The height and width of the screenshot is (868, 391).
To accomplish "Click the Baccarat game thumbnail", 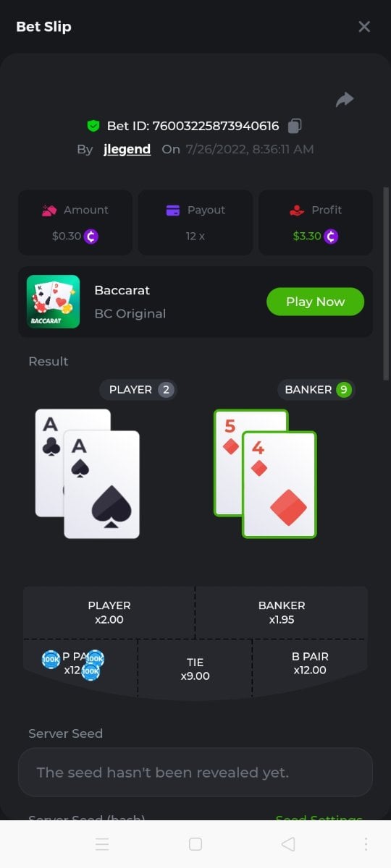I will click(54, 302).
